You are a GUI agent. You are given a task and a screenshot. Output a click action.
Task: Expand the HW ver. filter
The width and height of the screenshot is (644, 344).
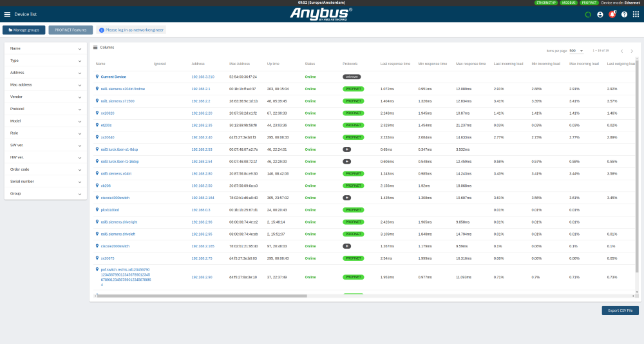[46, 157]
